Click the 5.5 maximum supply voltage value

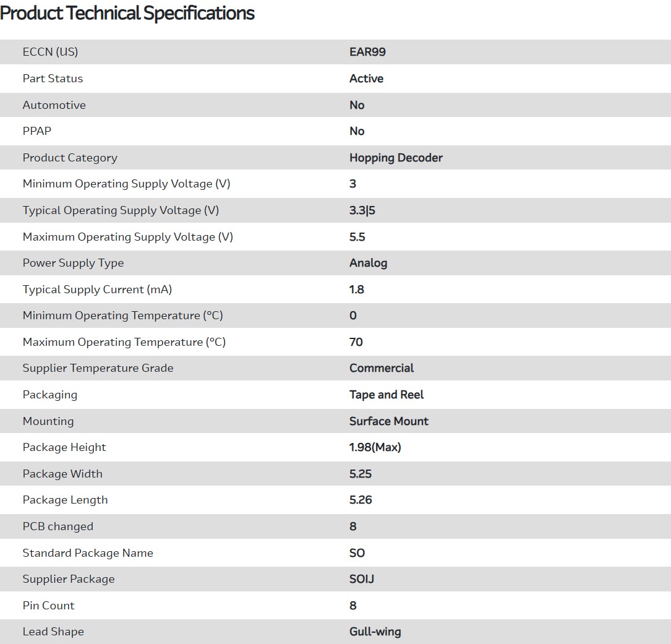357,237
